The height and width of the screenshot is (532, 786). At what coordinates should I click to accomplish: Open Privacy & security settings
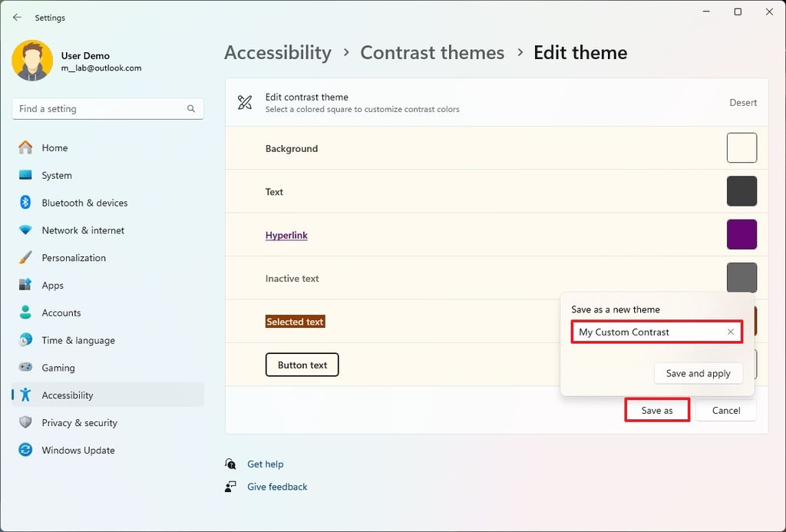point(79,422)
